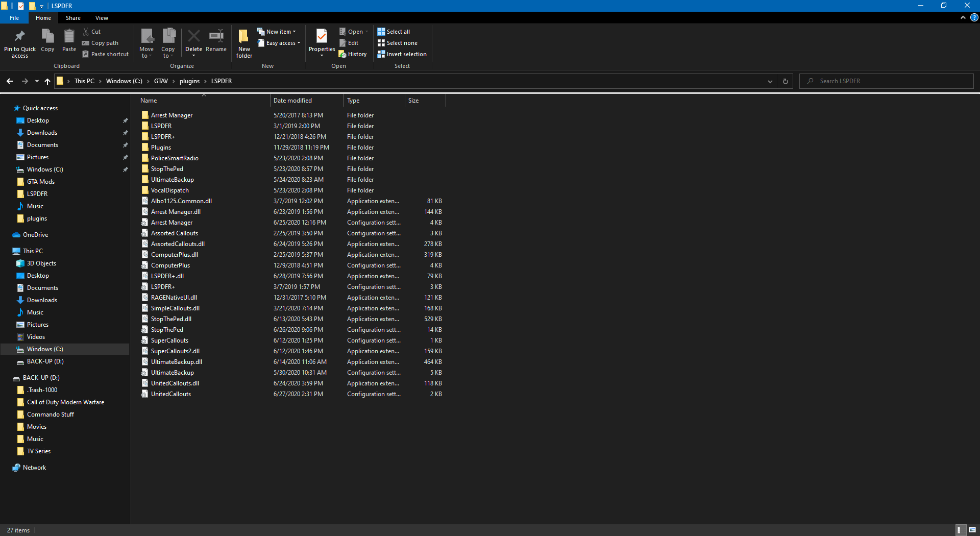Image resolution: width=980 pixels, height=536 pixels.
Task: Select 3D Objects under This PC
Action: click(41, 263)
